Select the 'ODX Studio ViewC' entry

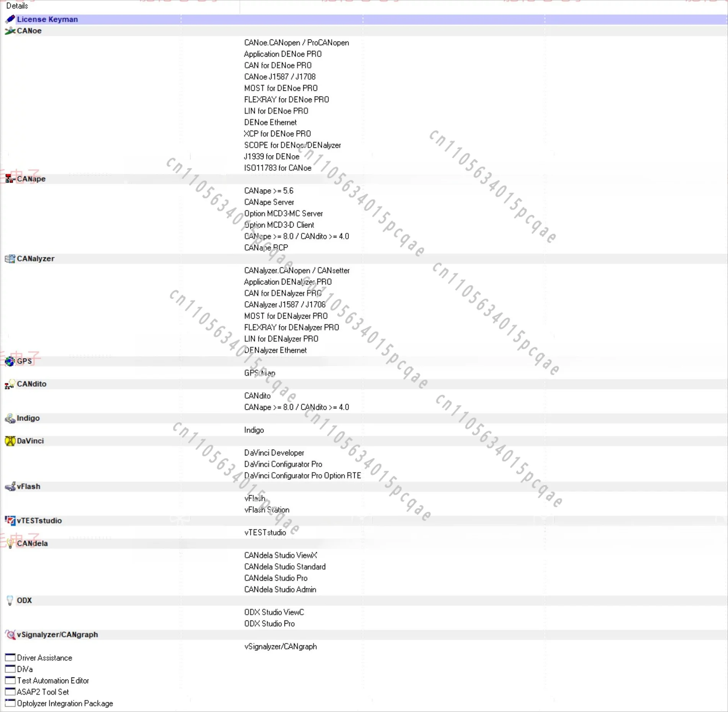click(274, 612)
